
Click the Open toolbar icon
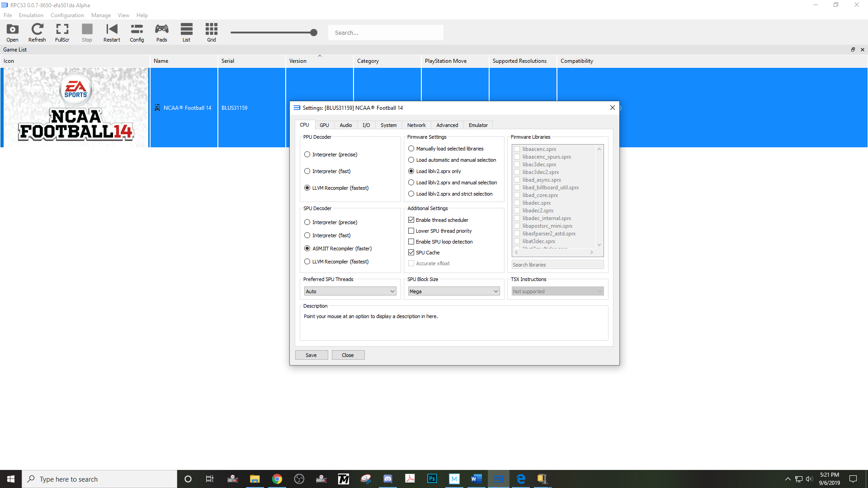click(12, 33)
